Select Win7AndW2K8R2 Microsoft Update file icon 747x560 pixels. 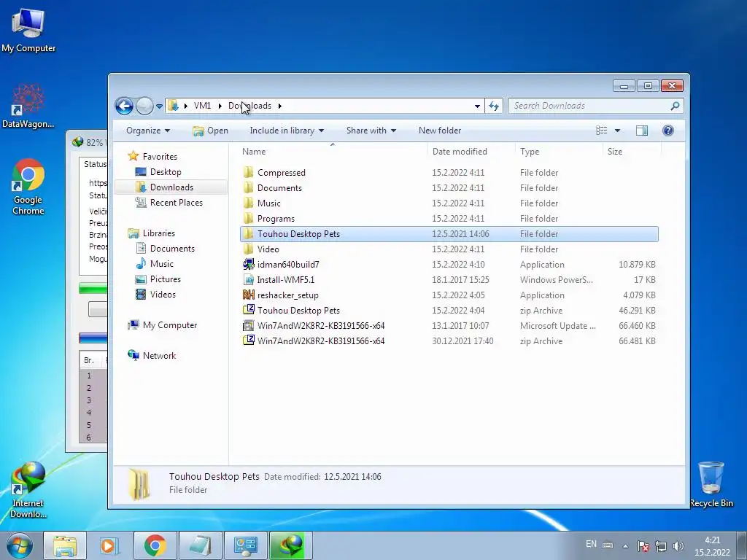tap(248, 326)
